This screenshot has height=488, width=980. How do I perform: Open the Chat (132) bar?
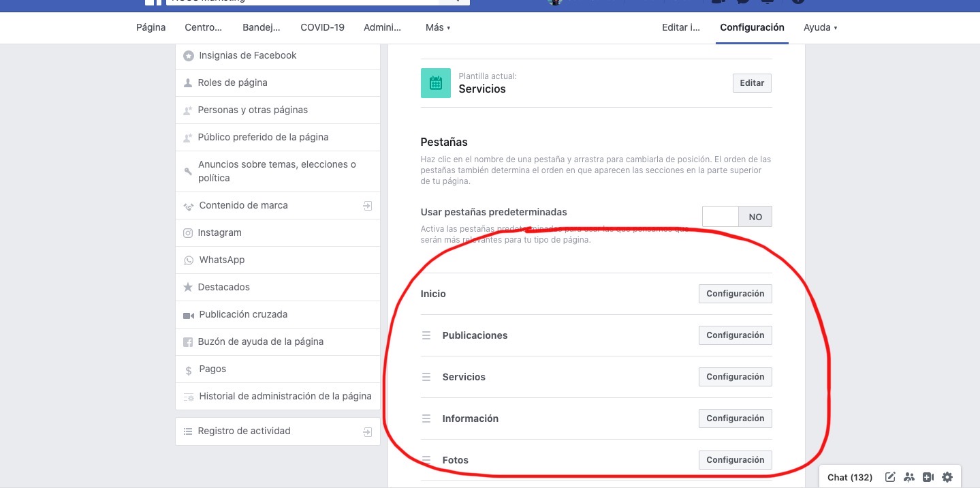849,477
